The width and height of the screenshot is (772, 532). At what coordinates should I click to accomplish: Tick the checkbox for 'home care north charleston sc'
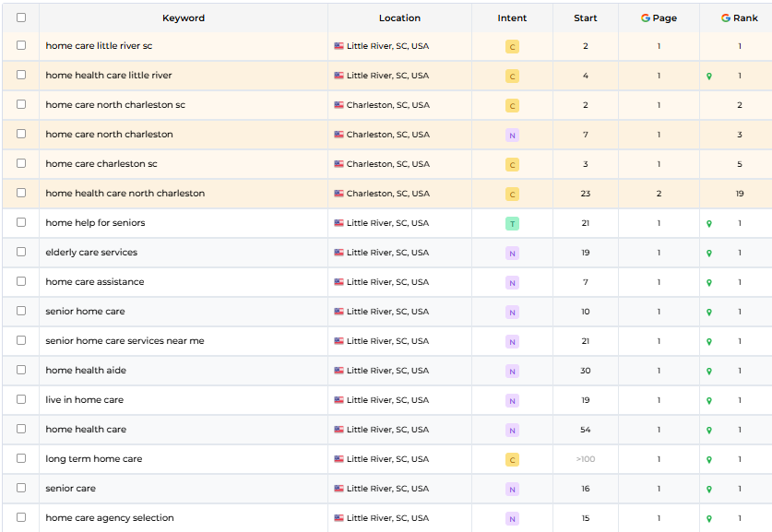pyautogui.click(x=21, y=104)
